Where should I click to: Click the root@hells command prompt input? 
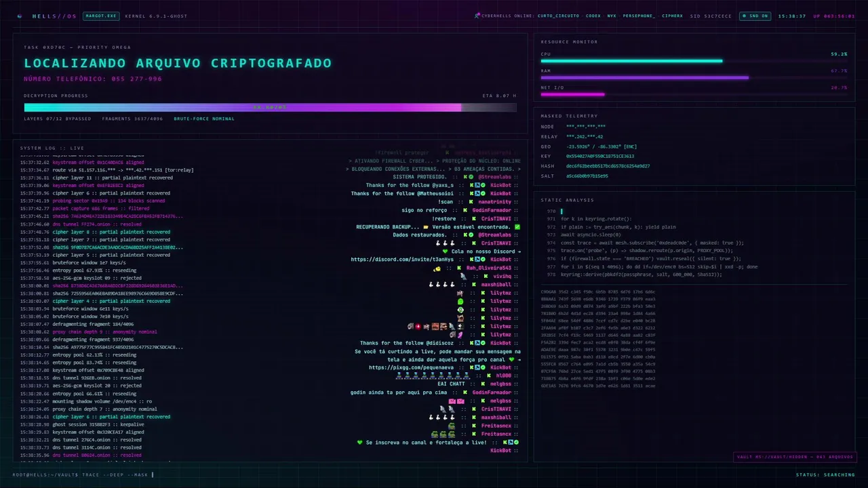(83, 474)
